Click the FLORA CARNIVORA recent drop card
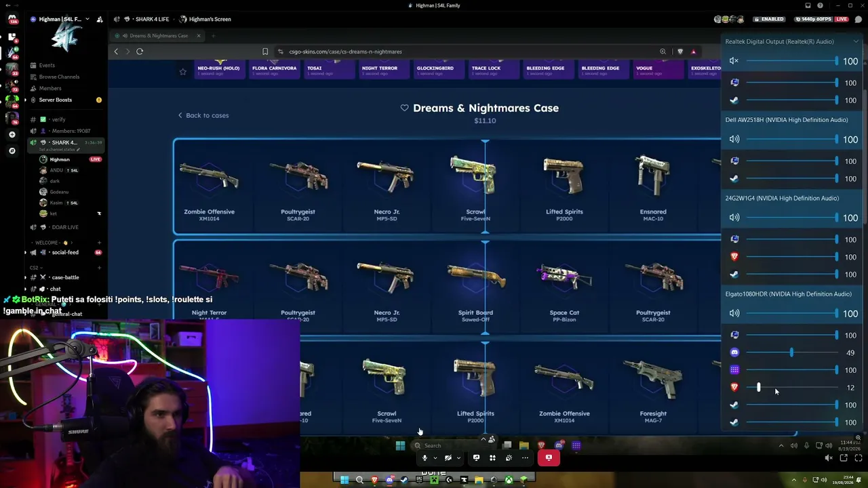 pyautogui.click(x=274, y=70)
